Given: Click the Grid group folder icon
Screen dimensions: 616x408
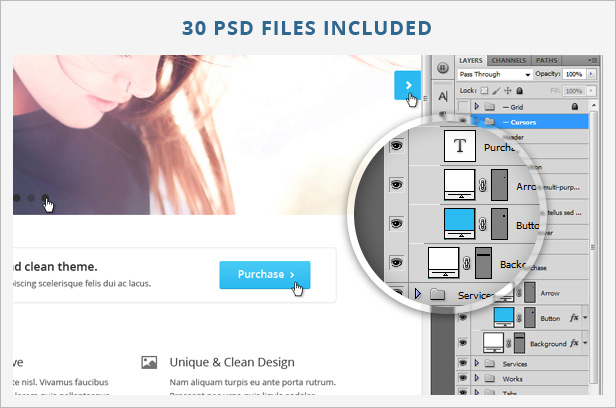Looking at the screenshot, I should [x=489, y=106].
